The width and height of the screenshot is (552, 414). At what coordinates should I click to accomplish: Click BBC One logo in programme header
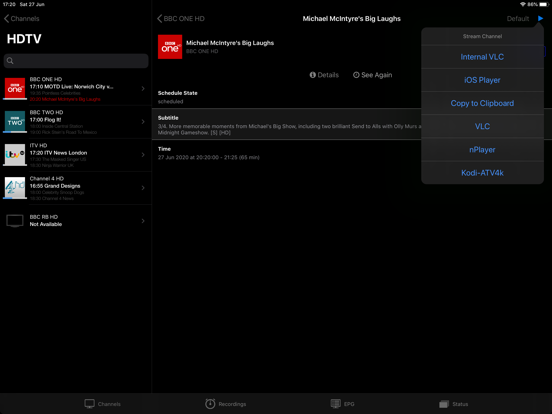tap(170, 47)
